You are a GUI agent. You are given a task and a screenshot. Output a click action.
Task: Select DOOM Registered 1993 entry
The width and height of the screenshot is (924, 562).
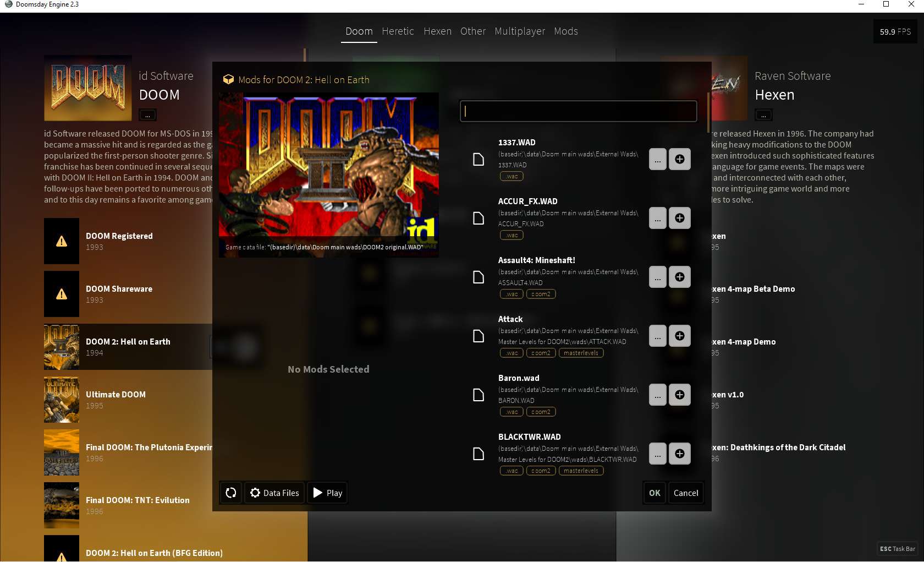128,241
